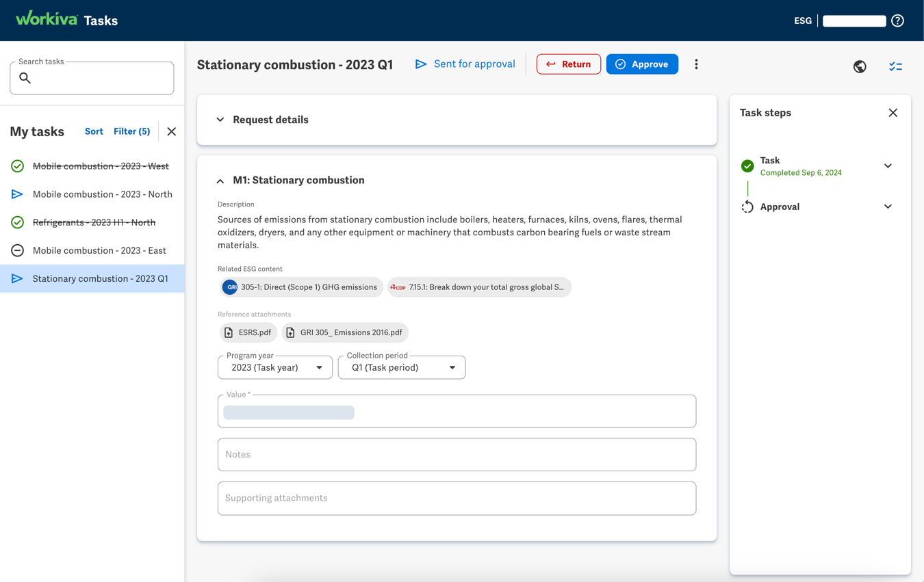Click the green completed Task step checkmark
This screenshot has height=582, width=924.
click(747, 166)
